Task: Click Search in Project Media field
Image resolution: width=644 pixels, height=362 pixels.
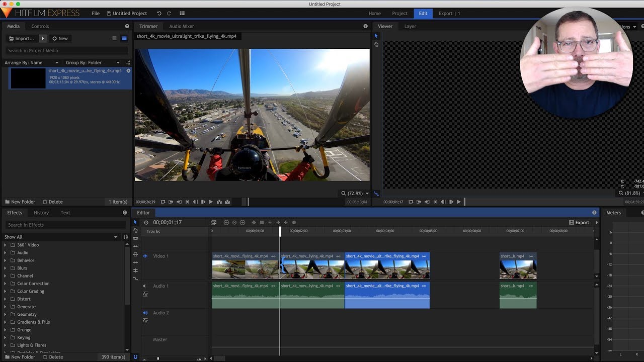Action: pyautogui.click(x=66, y=50)
